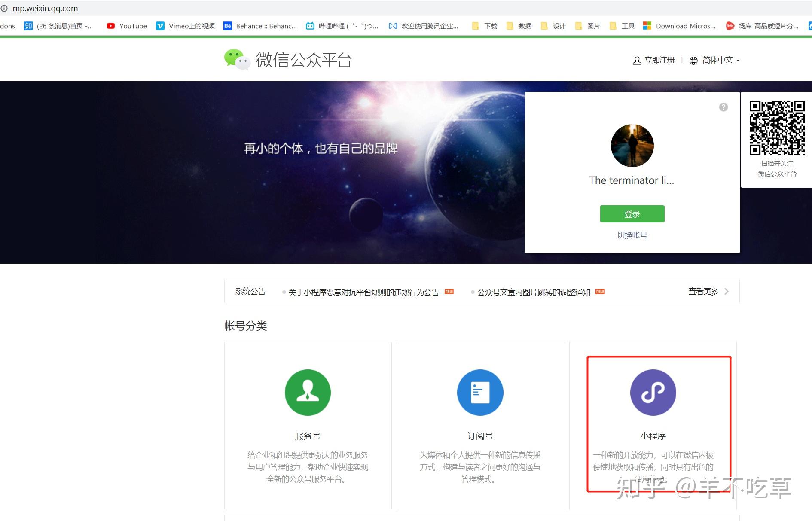Click the 扫描并关注 caption
The width and height of the screenshot is (812, 521).
(x=777, y=164)
